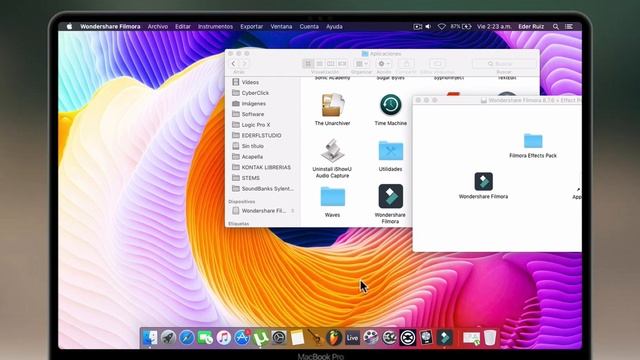The height and width of the screenshot is (360, 640).
Task: Open Finder from the Dock
Action: point(150,338)
